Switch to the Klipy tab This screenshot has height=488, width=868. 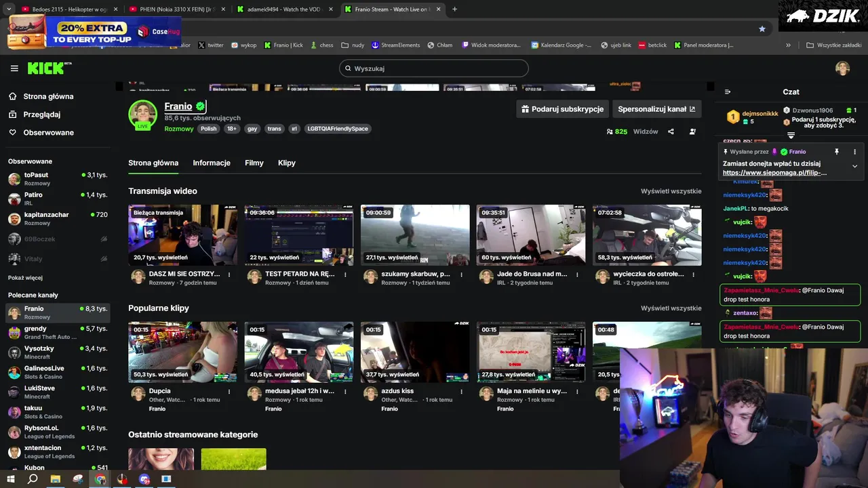287,163
